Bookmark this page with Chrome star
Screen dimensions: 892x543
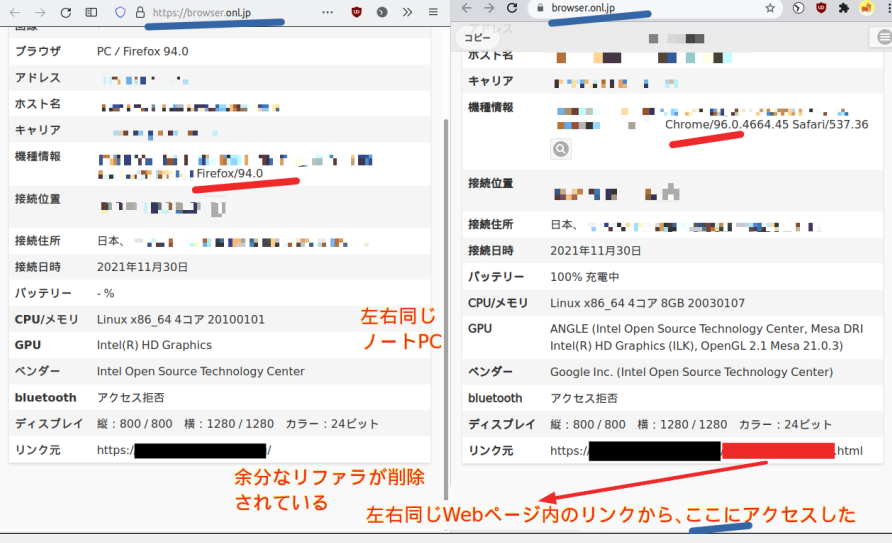(770, 8)
